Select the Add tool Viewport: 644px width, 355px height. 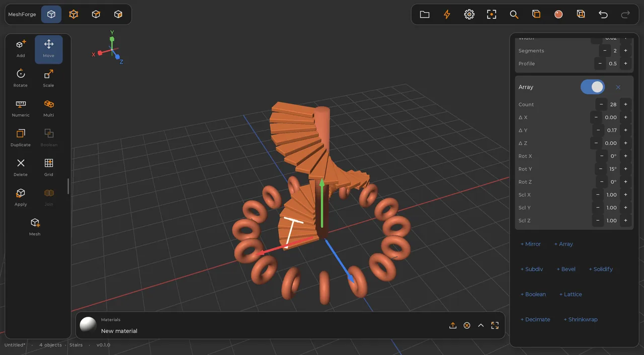coord(21,49)
